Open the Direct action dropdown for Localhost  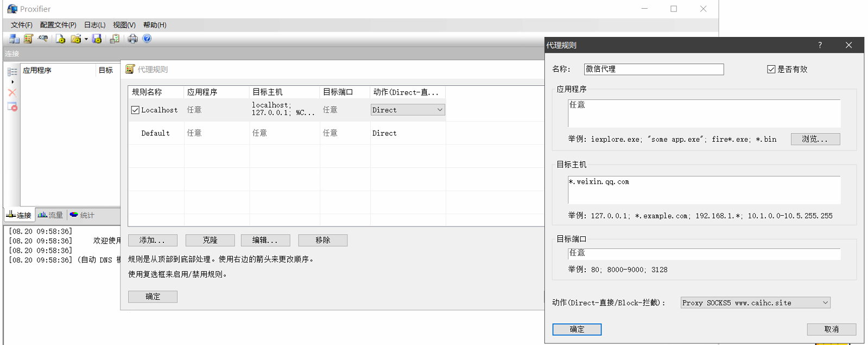(408, 110)
